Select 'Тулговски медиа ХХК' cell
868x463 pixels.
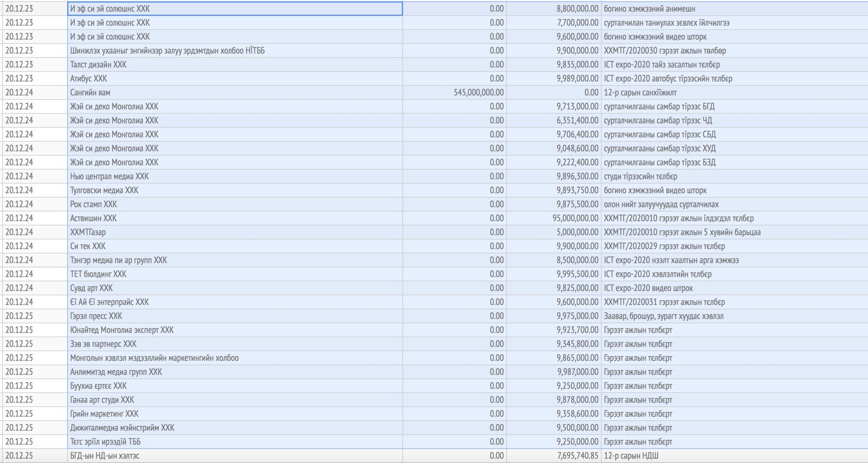[x=235, y=191]
